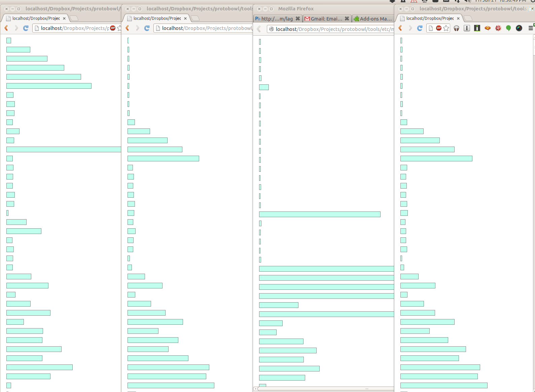Select the localhost tab in leftmost Chrome window
Viewport: 535px width, 392px height.
35,18
